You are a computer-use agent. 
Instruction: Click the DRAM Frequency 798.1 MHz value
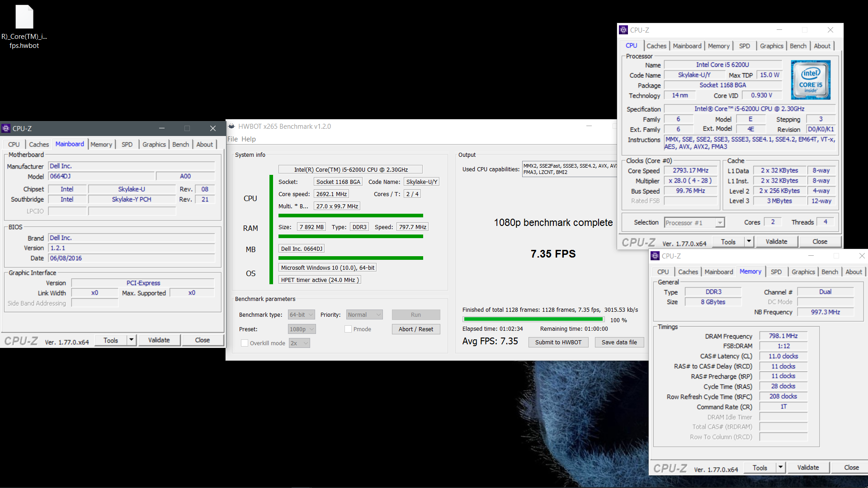click(783, 336)
